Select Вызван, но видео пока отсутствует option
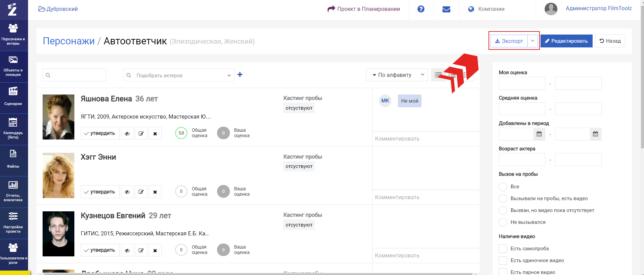The width and height of the screenshot is (644, 275). coord(503,210)
